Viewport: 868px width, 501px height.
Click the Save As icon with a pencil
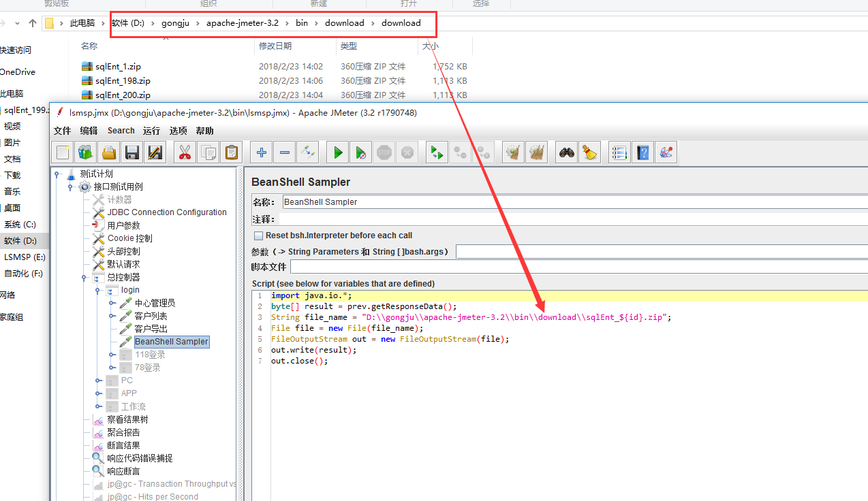click(155, 152)
